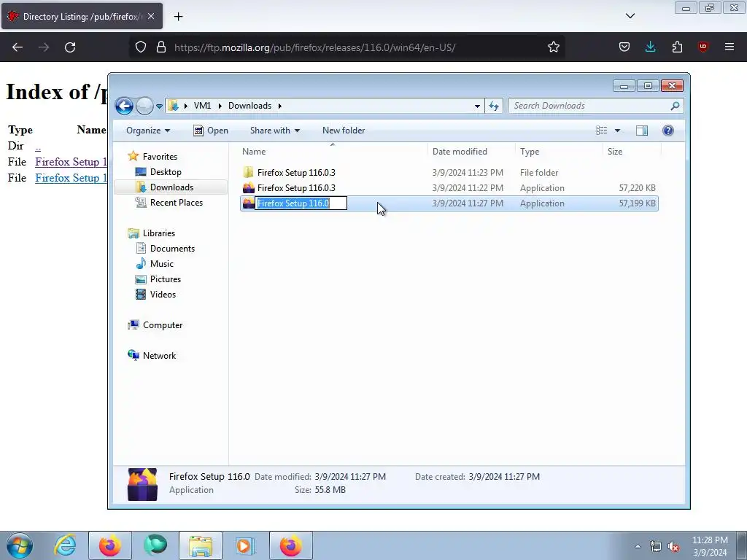Open the Windows Start menu

(20, 545)
